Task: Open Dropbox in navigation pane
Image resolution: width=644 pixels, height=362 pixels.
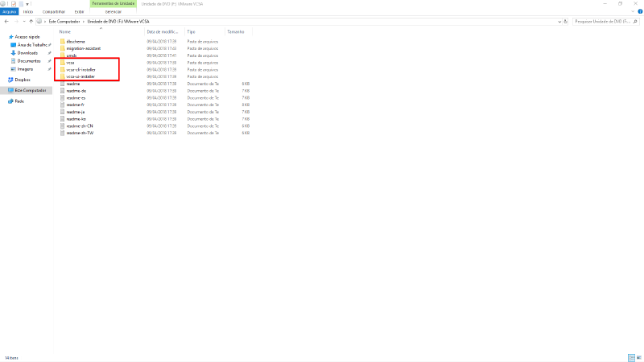Action: (x=22, y=80)
